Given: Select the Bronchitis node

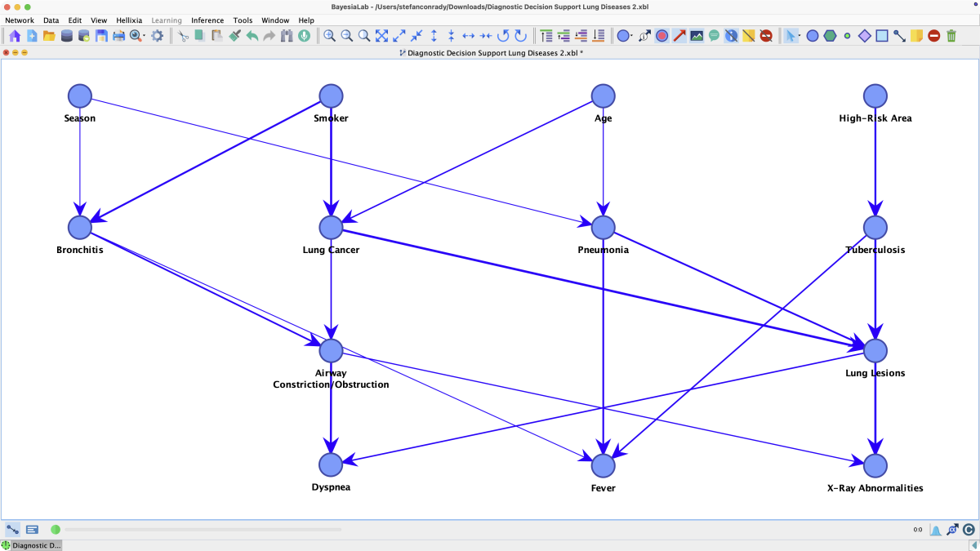Looking at the screenshot, I should tap(80, 227).
